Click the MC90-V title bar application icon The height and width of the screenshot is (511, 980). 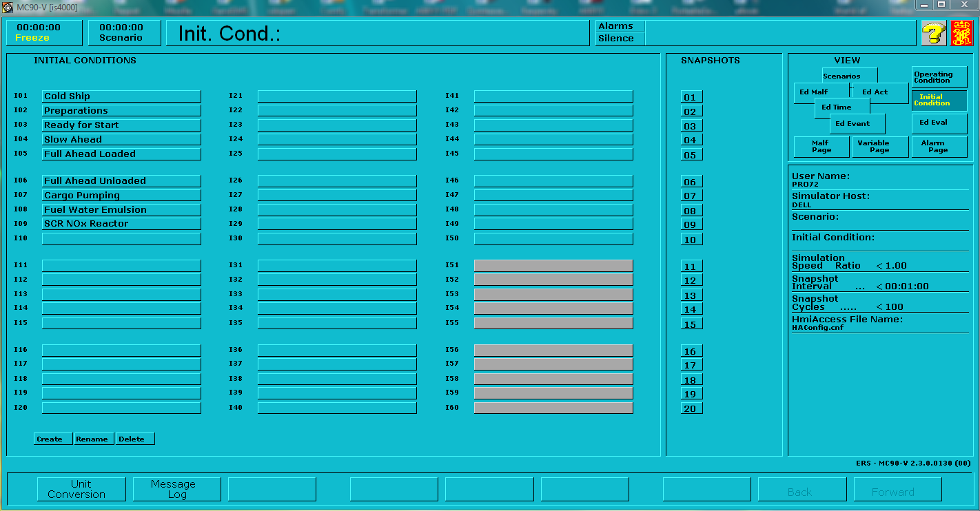point(8,7)
